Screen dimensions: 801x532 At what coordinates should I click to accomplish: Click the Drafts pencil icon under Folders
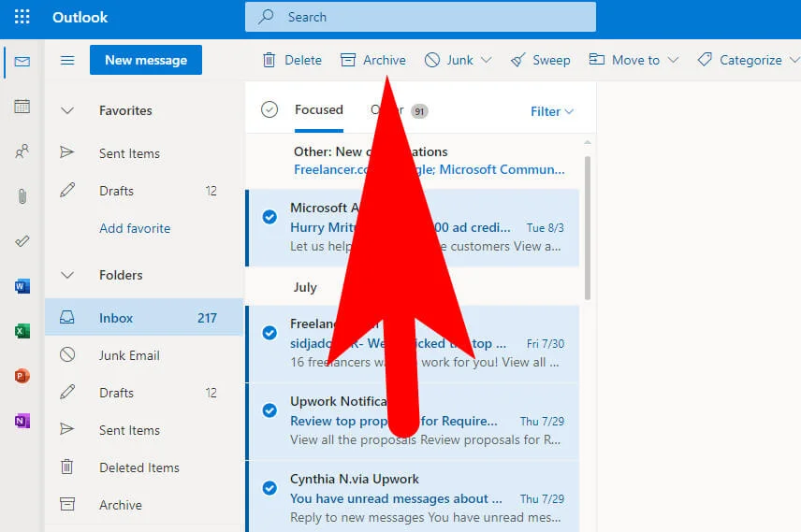tap(67, 392)
